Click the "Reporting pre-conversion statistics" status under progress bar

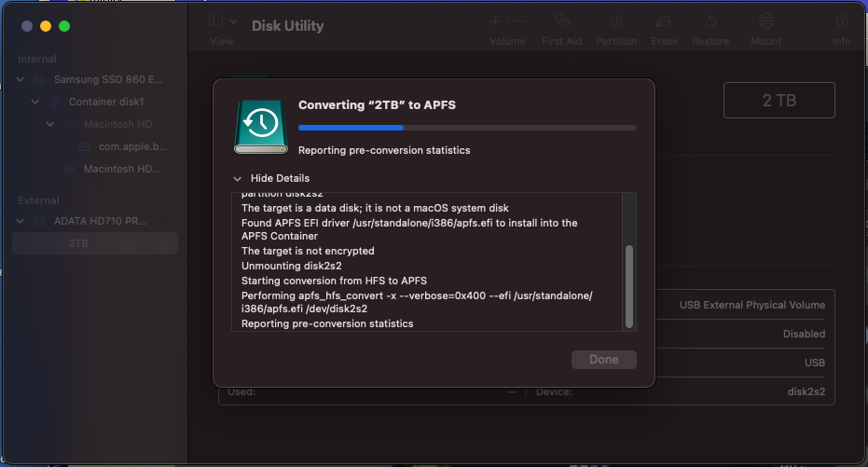coord(384,150)
